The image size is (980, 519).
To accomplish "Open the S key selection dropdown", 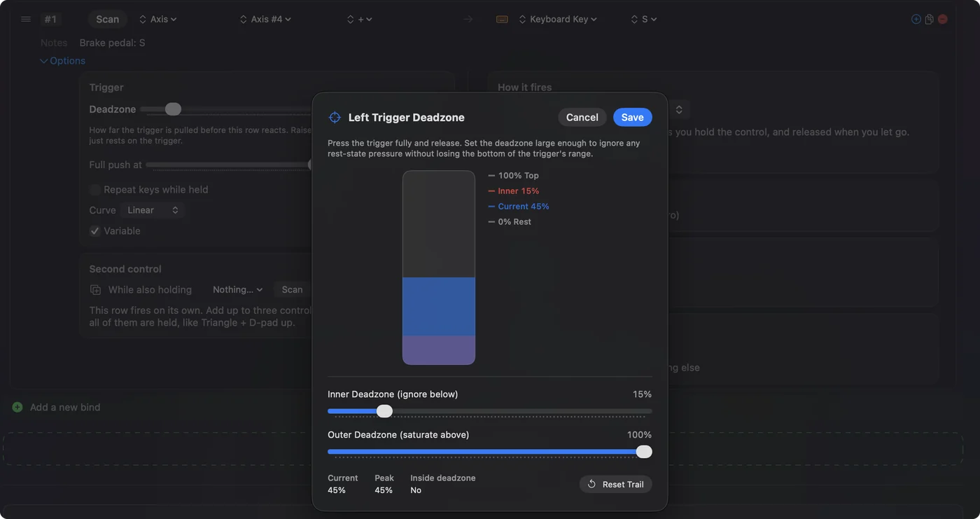I will point(644,20).
